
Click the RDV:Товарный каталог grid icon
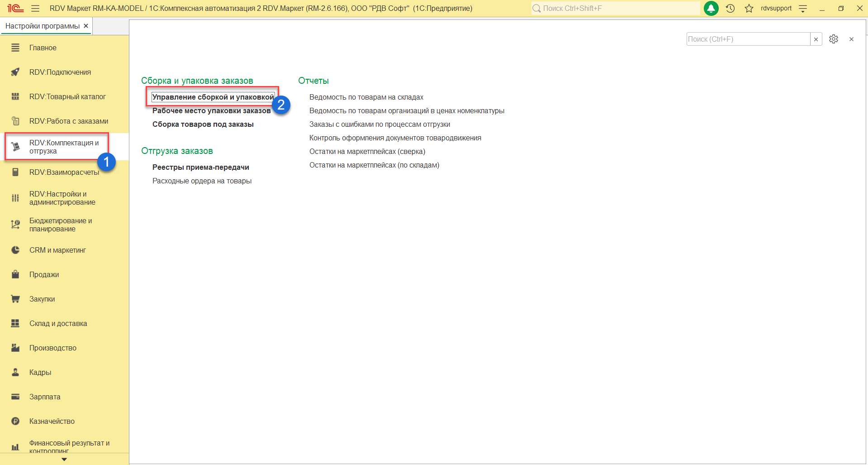click(x=15, y=96)
